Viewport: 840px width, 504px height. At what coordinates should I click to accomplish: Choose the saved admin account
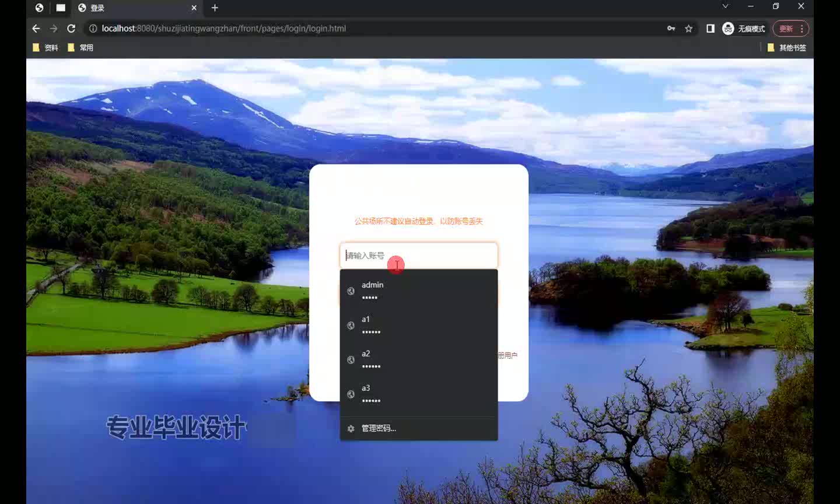419,290
